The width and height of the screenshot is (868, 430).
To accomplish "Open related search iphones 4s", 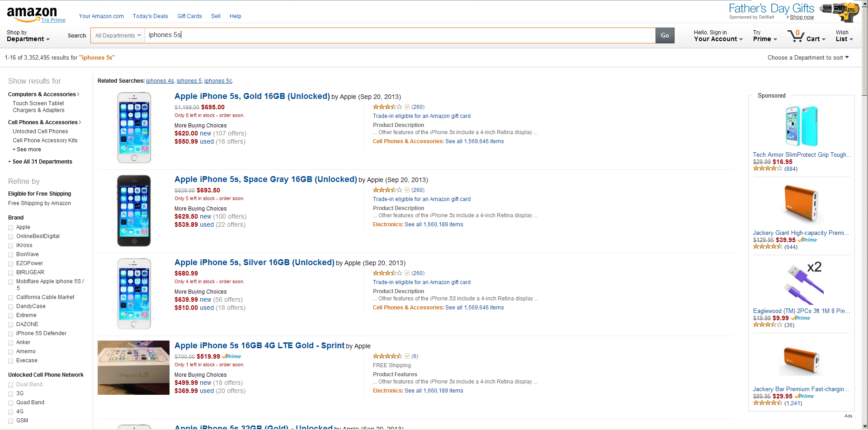I will click(x=160, y=81).
